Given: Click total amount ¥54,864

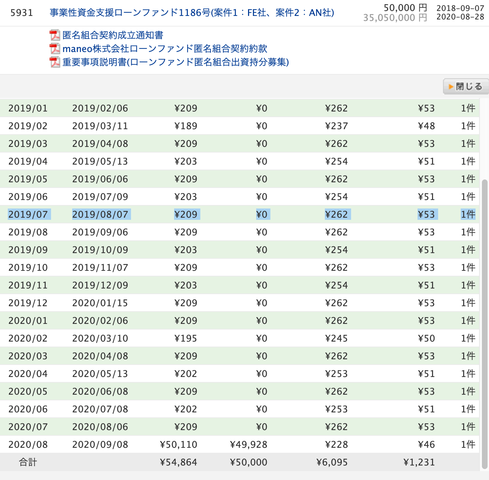Looking at the screenshot, I should click(178, 462).
